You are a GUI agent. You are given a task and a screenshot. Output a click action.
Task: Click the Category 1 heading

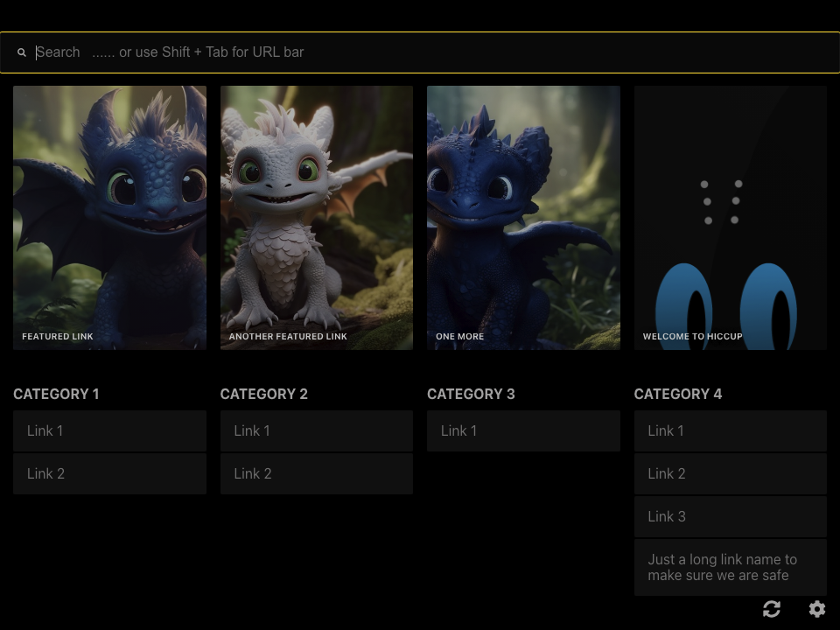pos(56,395)
